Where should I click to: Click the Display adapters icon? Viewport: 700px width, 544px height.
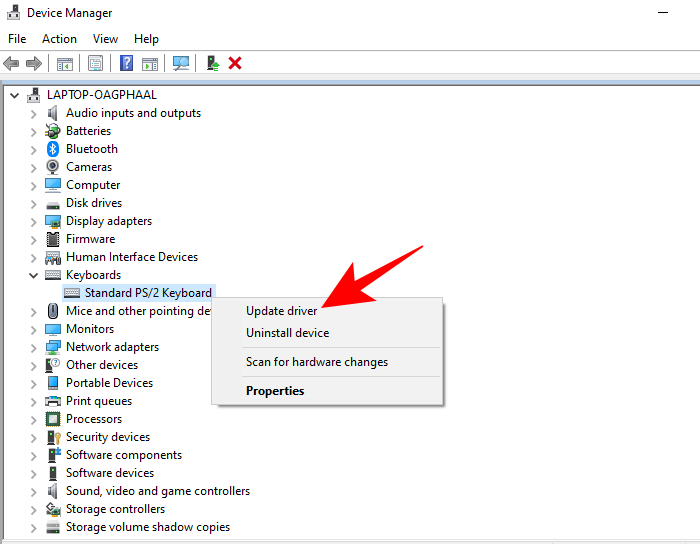(53, 221)
